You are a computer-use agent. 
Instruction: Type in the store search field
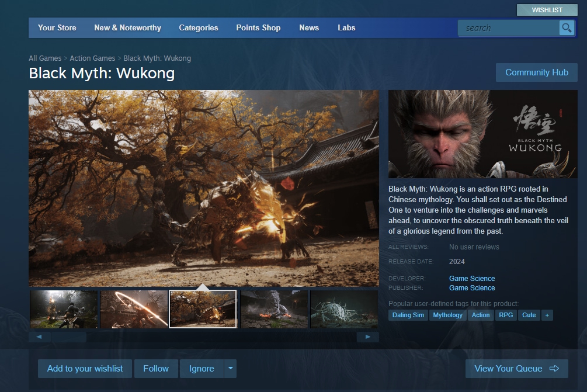(x=508, y=28)
